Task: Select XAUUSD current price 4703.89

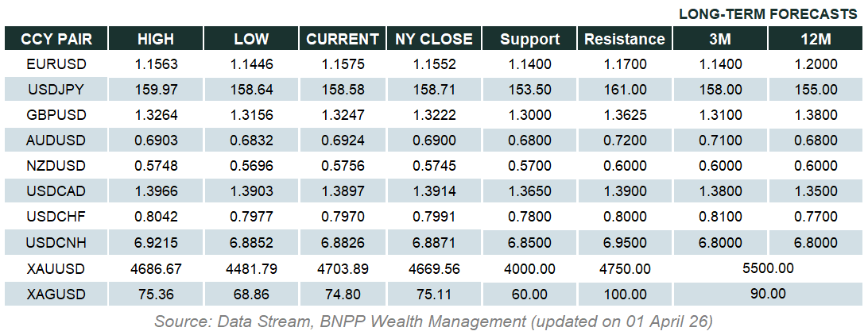Action: point(343,269)
